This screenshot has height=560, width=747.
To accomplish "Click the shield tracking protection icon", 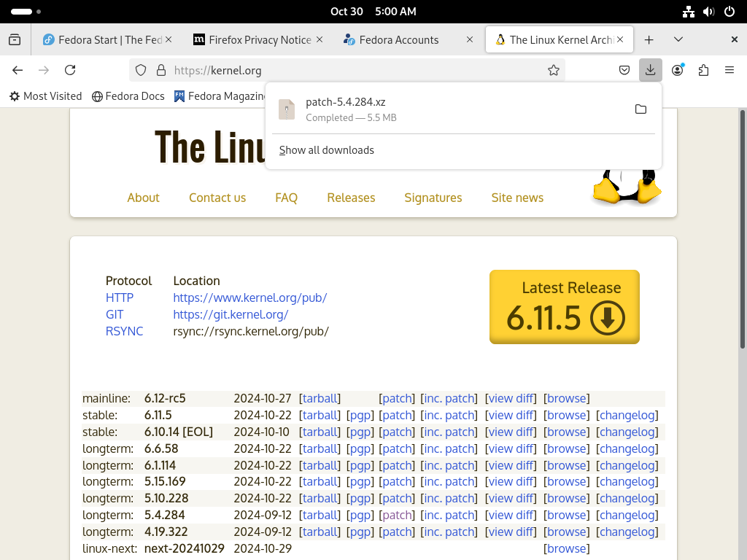I will 141,71.
